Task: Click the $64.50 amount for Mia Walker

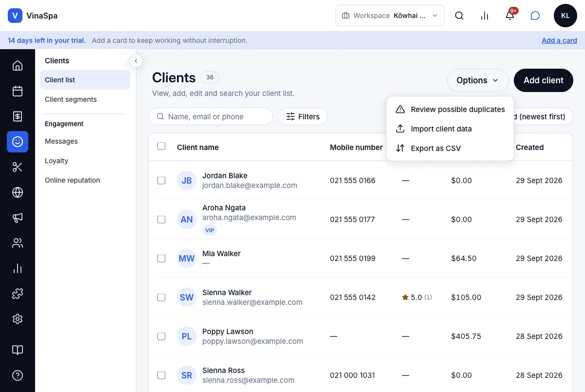Action: tap(464, 258)
